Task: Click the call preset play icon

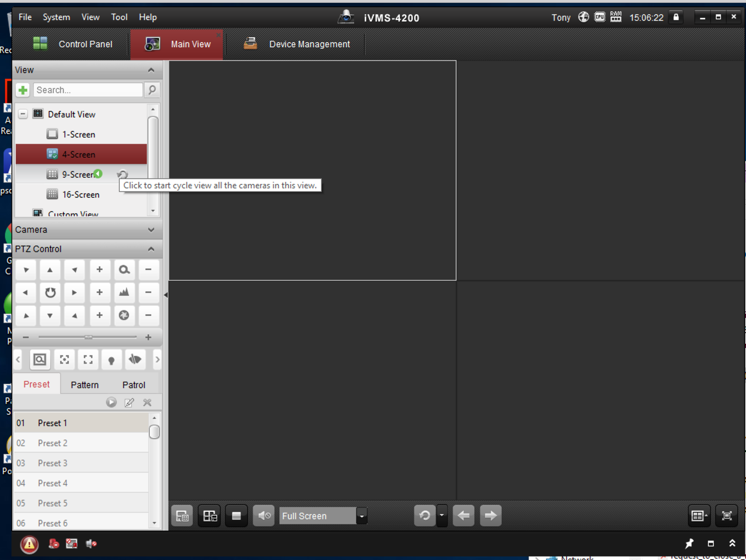Action: click(x=111, y=402)
